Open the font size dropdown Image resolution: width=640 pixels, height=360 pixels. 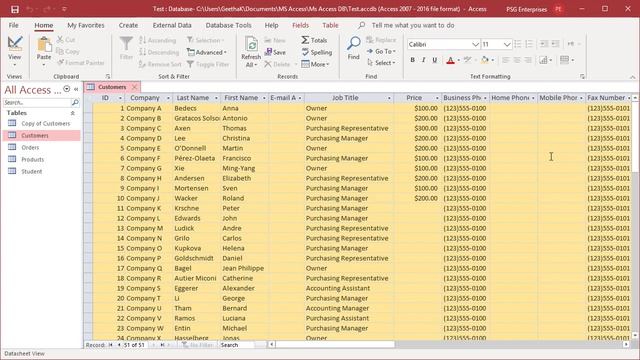pos(507,44)
